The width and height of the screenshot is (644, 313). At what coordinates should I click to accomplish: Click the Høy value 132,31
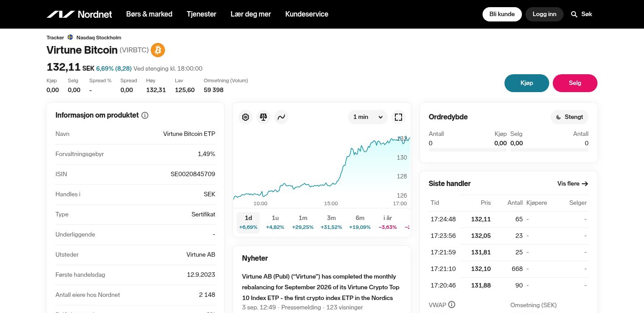[x=156, y=90]
